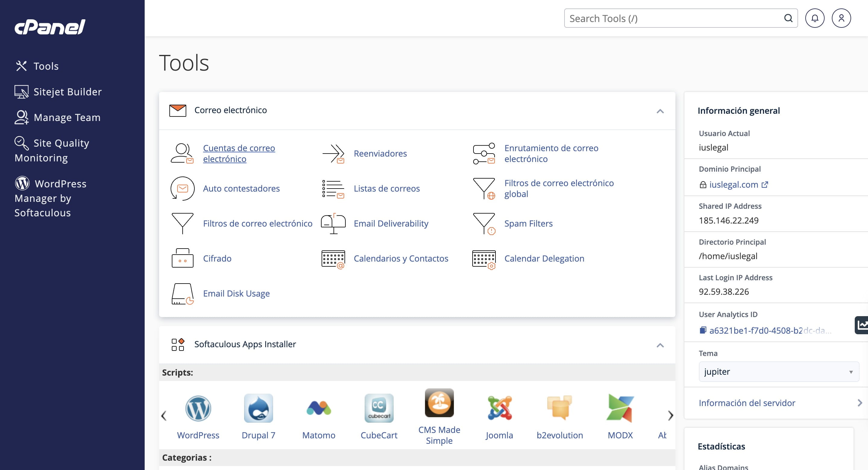Open the Auto contestadores icon
This screenshot has height=470, width=868.
[182, 189]
